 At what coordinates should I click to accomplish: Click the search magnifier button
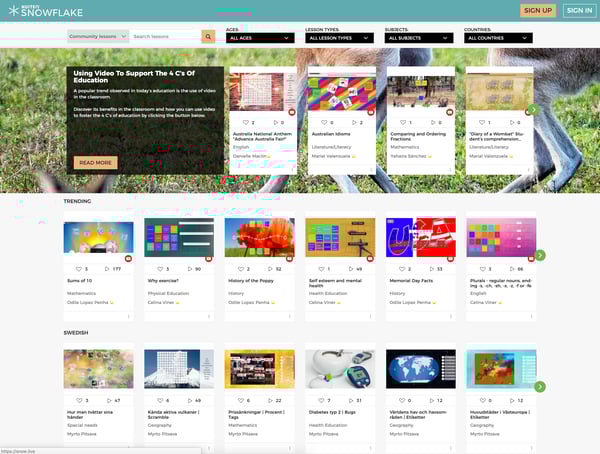click(208, 37)
